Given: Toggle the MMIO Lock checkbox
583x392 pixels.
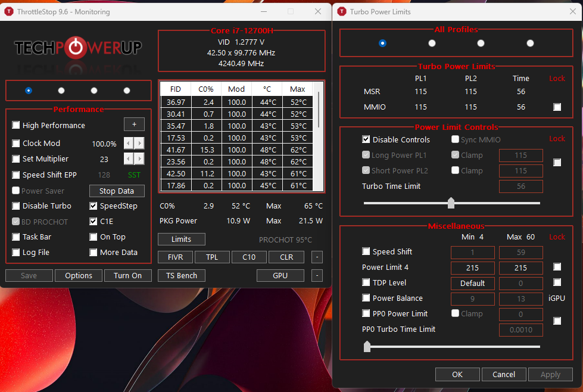Looking at the screenshot, I should pyautogui.click(x=557, y=107).
